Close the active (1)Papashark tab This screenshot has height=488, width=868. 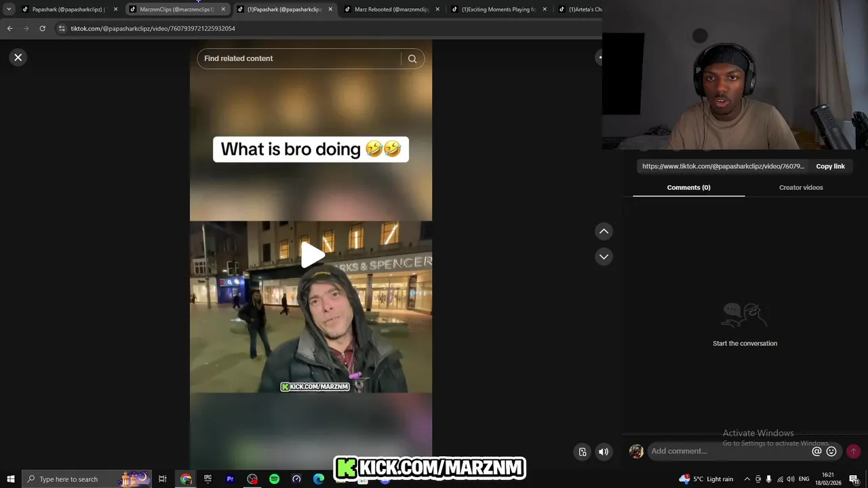[x=330, y=9]
